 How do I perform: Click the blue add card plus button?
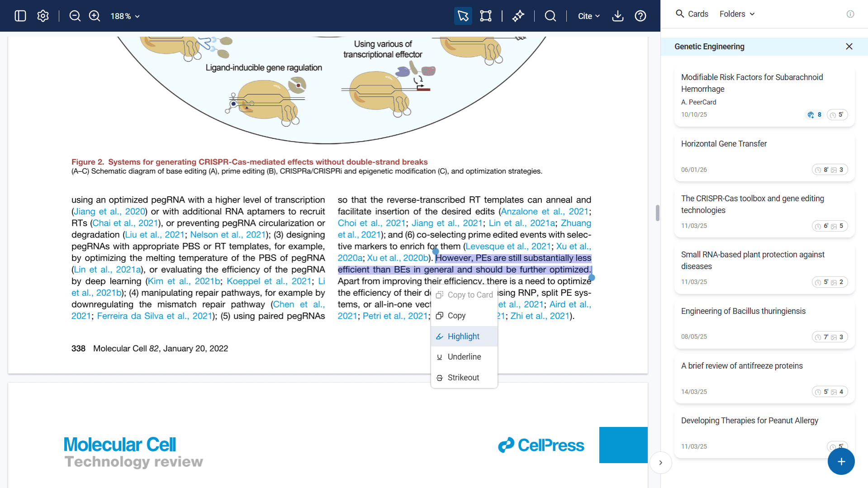841,461
